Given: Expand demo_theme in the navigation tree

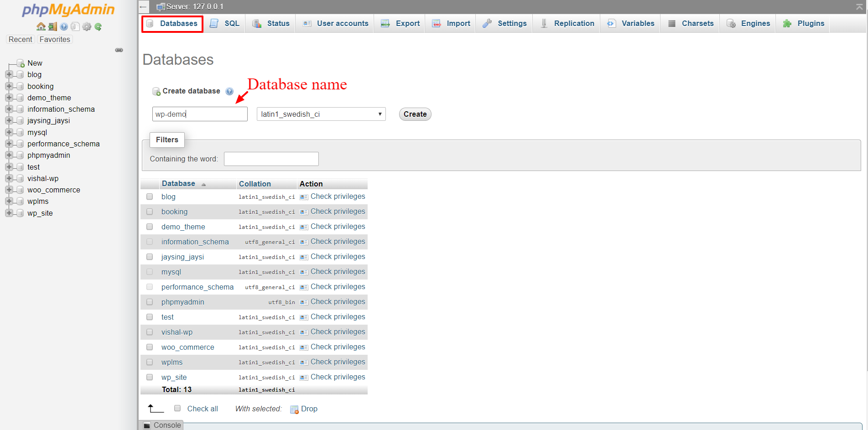Looking at the screenshot, I should pos(9,97).
